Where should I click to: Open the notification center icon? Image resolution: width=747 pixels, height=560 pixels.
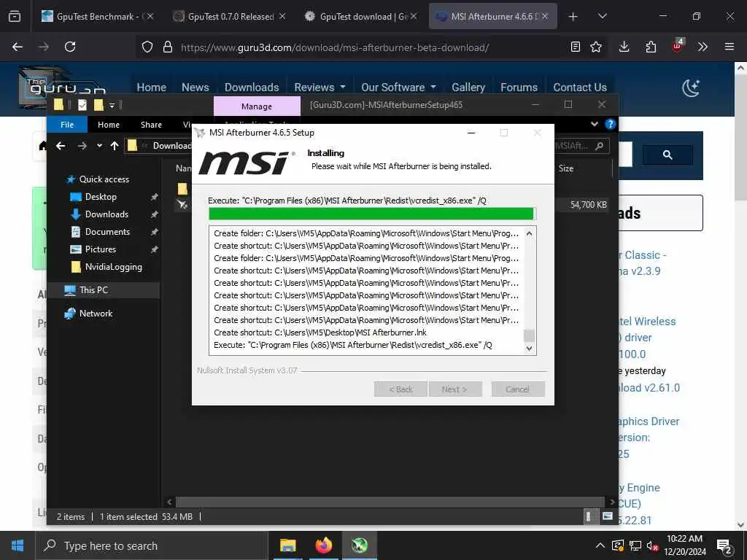point(724,546)
